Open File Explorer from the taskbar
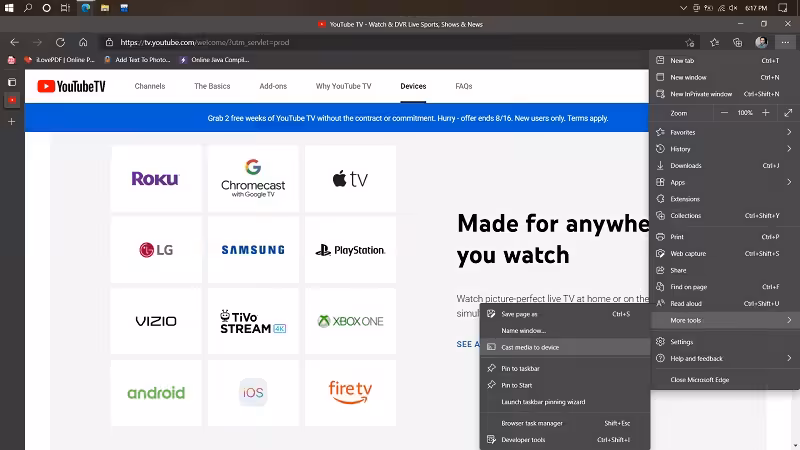This screenshot has height=450, width=800. (105, 8)
